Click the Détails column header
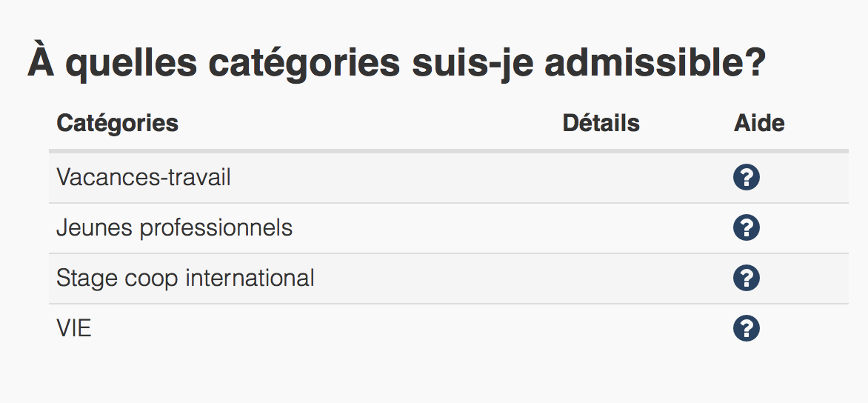Image resolution: width=868 pixels, height=403 pixels. (x=601, y=123)
